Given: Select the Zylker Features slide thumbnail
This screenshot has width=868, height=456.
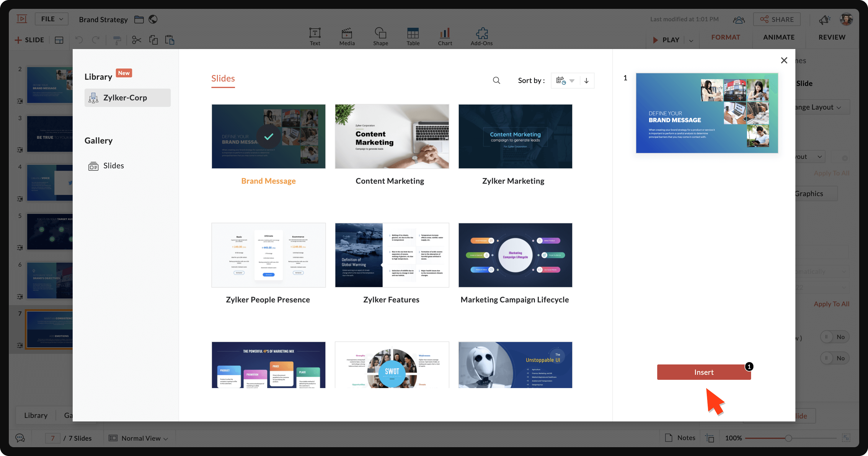Looking at the screenshot, I should coord(392,255).
